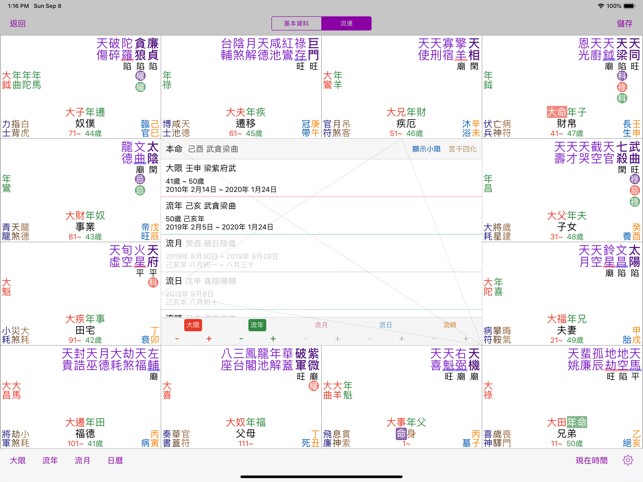Check the battery icon in status bar
The height and width of the screenshot is (482, 643).
pos(629,6)
